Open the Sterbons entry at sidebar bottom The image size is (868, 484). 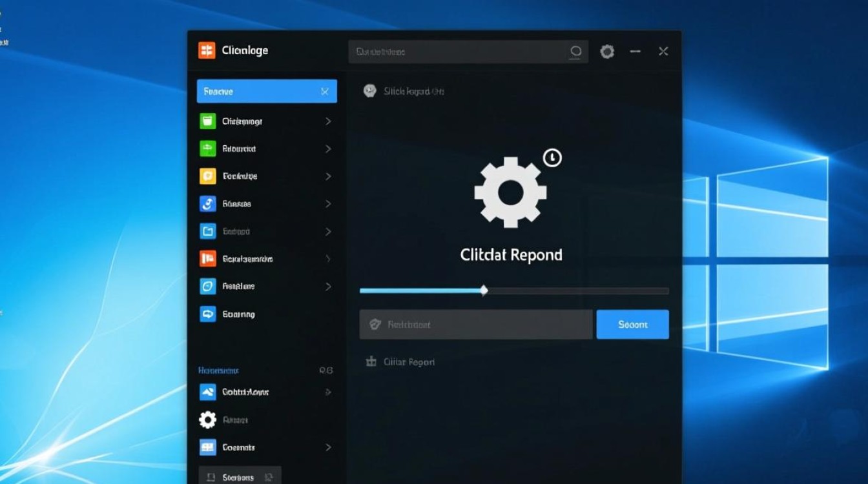(239, 476)
